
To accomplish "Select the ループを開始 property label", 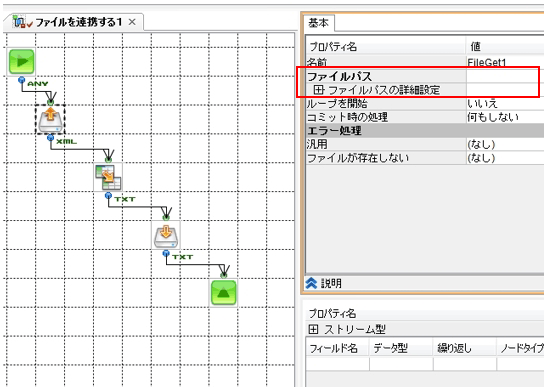I will tap(337, 103).
